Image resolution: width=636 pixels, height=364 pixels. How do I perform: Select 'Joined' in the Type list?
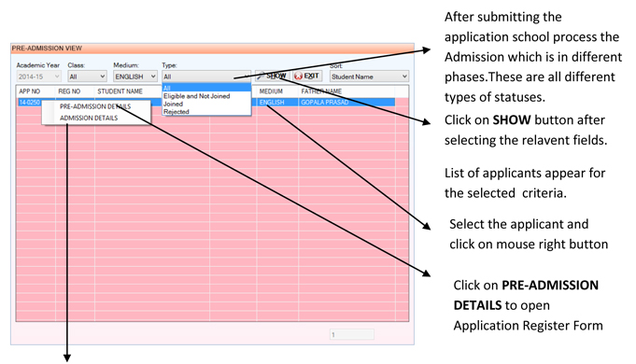coord(173,104)
